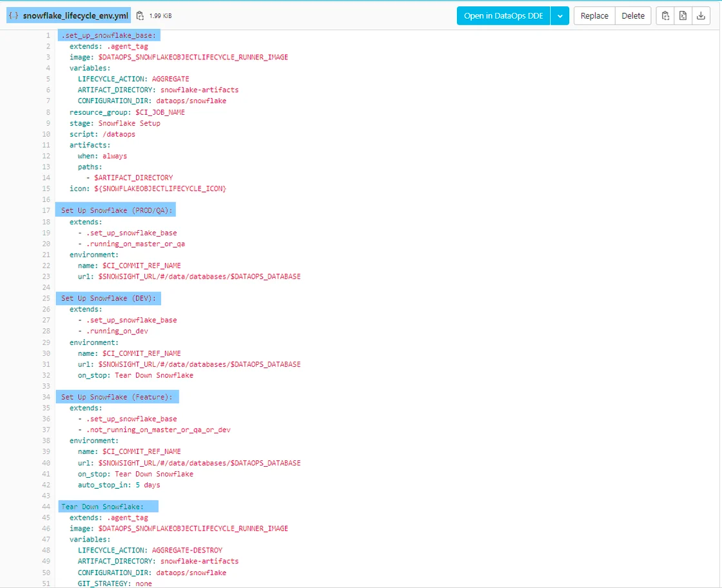The image size is (722, 588).
Task: Click LIFECYCLE_ACTION: AGGREGATE line
Action: pos(133,79)
